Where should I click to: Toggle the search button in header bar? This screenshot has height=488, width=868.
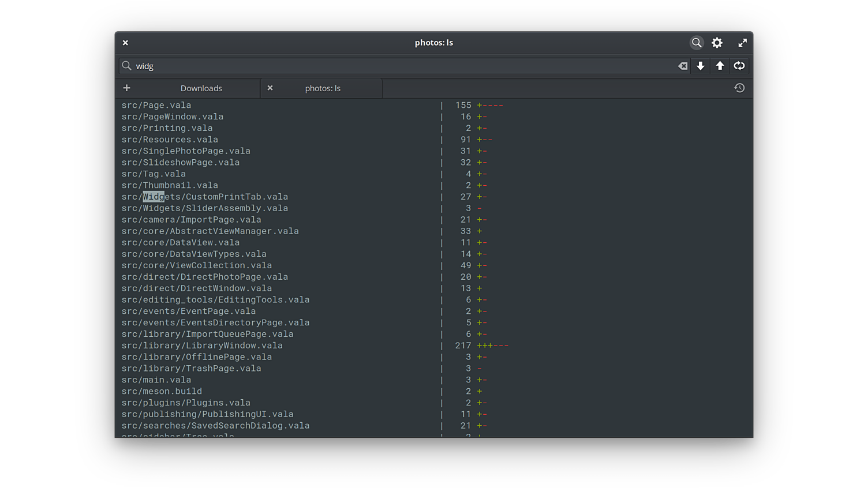[x=697, y=43]
